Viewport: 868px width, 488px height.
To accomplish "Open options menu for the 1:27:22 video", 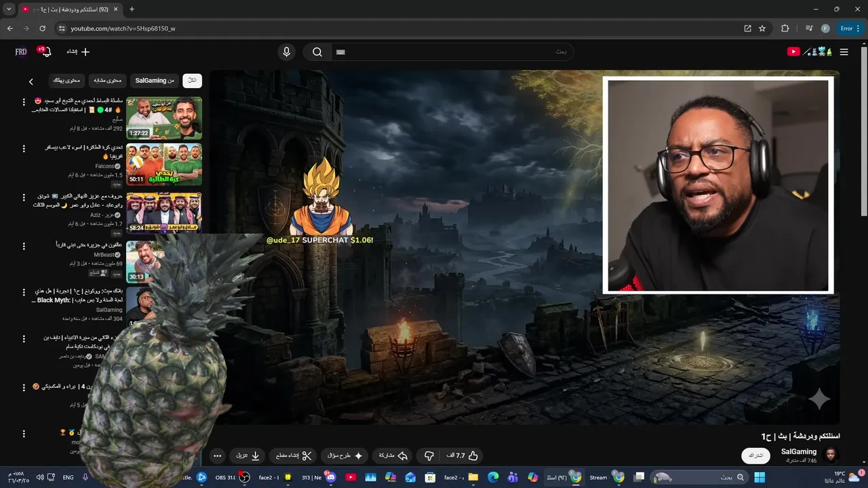I will [x=24, y=102].
